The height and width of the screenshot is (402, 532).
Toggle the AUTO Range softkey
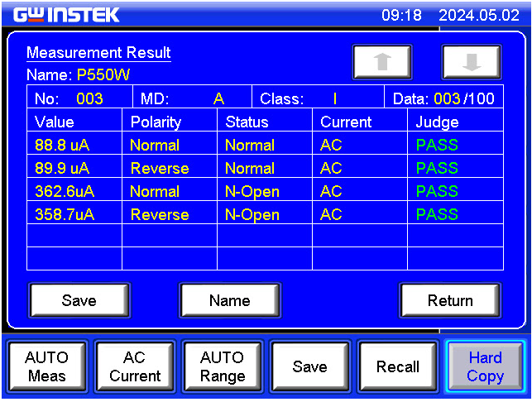click(223, 366)
